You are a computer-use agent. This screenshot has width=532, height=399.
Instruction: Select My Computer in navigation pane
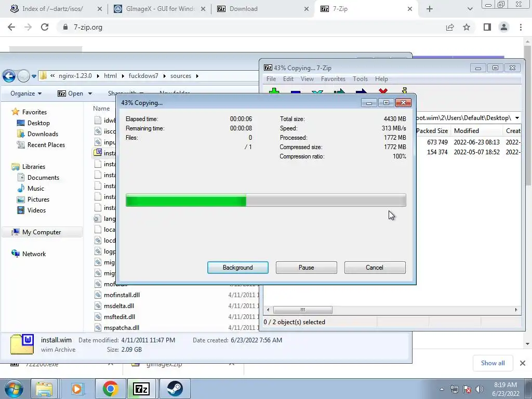pyautogui.click(x=42, y=232)
